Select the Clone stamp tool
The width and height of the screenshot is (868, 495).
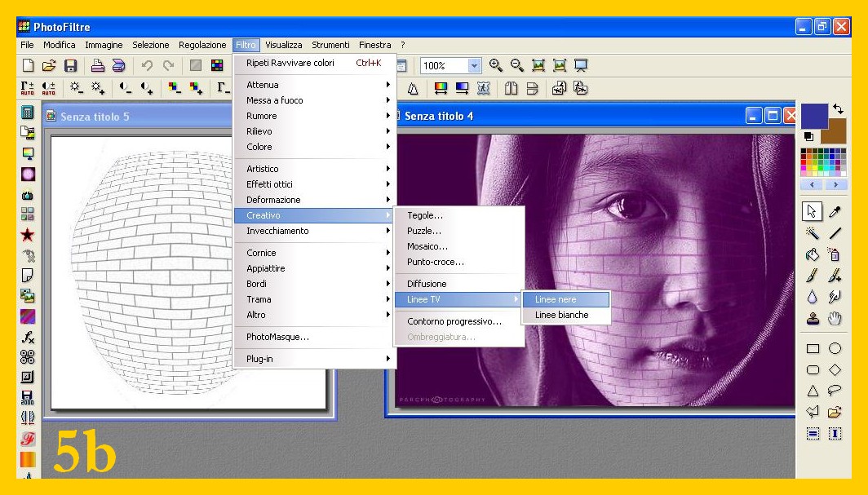pyautogui.click(x=812, y=319)
